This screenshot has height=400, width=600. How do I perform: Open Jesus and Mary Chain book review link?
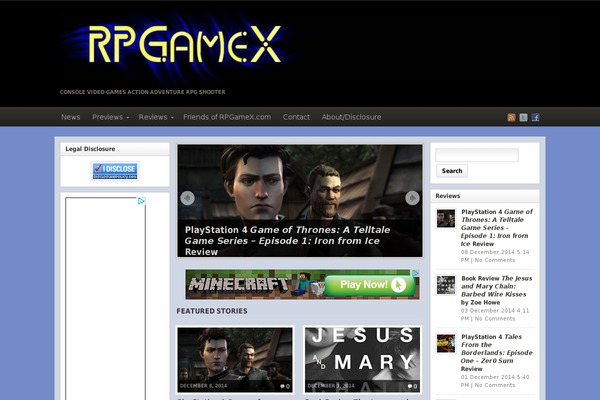[496, 290]
